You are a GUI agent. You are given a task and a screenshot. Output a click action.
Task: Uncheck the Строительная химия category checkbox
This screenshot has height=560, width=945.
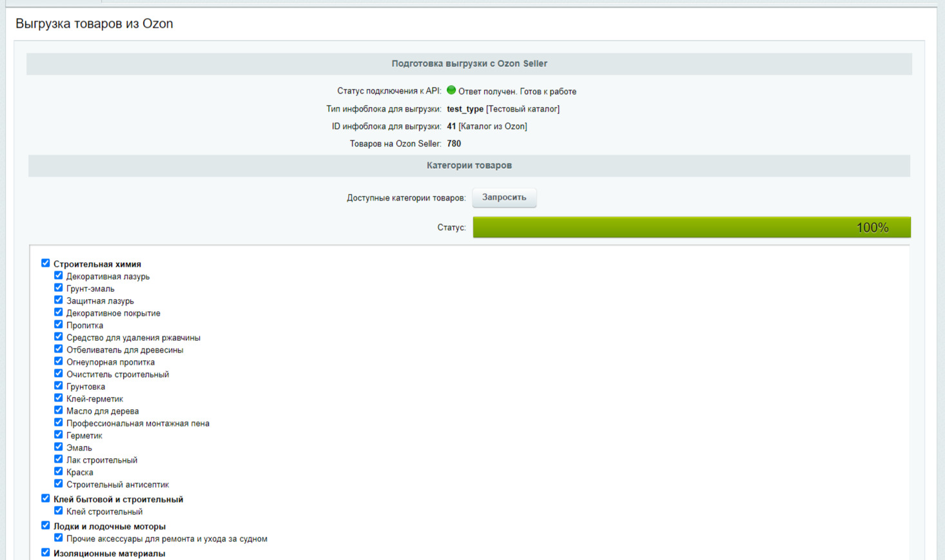click(x=46, y=263)
